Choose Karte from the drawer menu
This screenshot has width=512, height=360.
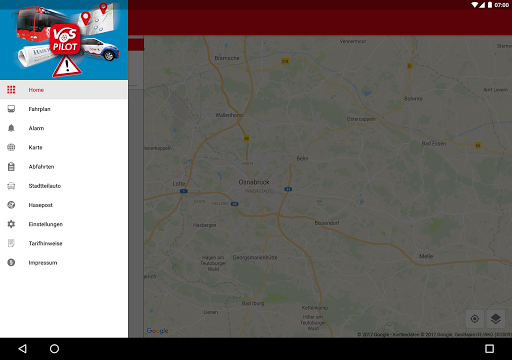64,147
